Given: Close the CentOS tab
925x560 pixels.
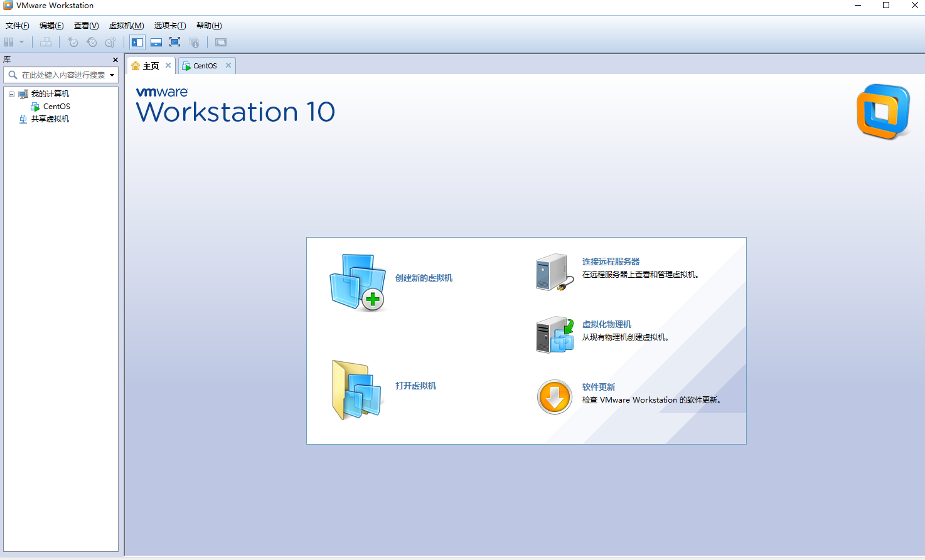Looking at the screenshot, I should [x=228, y=65].
